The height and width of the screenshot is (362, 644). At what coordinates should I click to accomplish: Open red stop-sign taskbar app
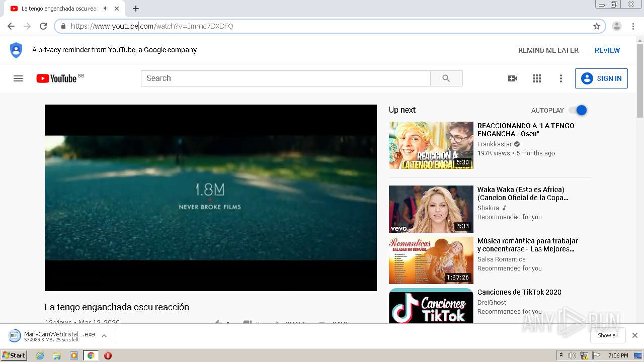coord(108,355)
